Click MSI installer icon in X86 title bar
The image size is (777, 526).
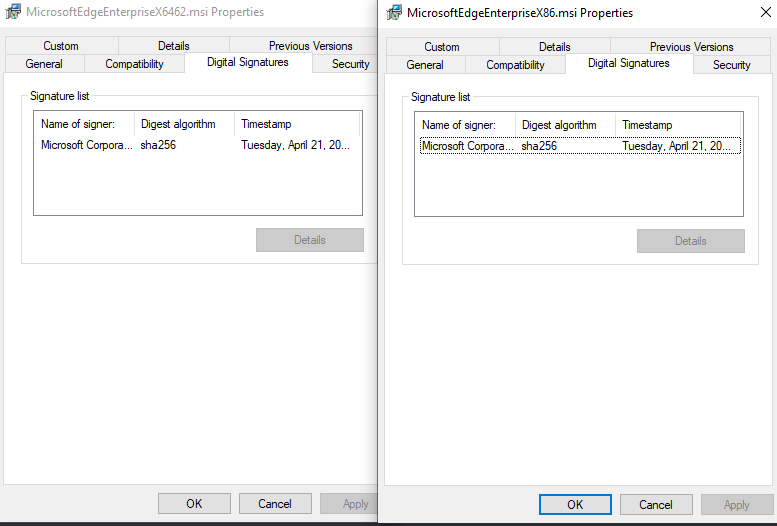[x=394, y=12]
